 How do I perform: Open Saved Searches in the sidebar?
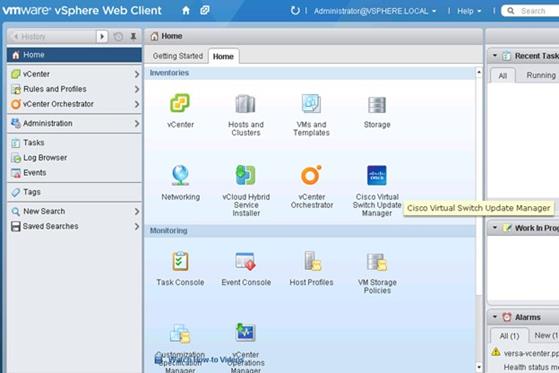[74, 226]
